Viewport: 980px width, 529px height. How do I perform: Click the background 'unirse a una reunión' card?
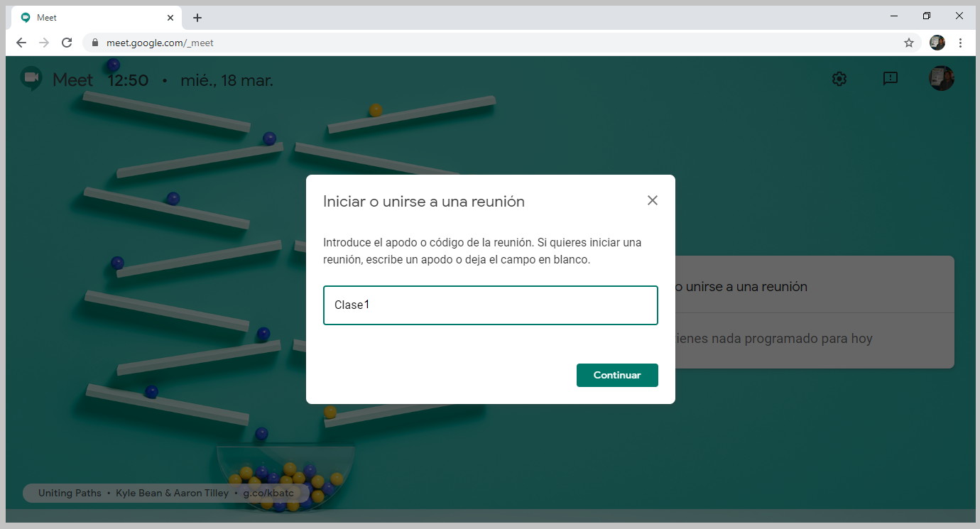[x=813, y=287]
